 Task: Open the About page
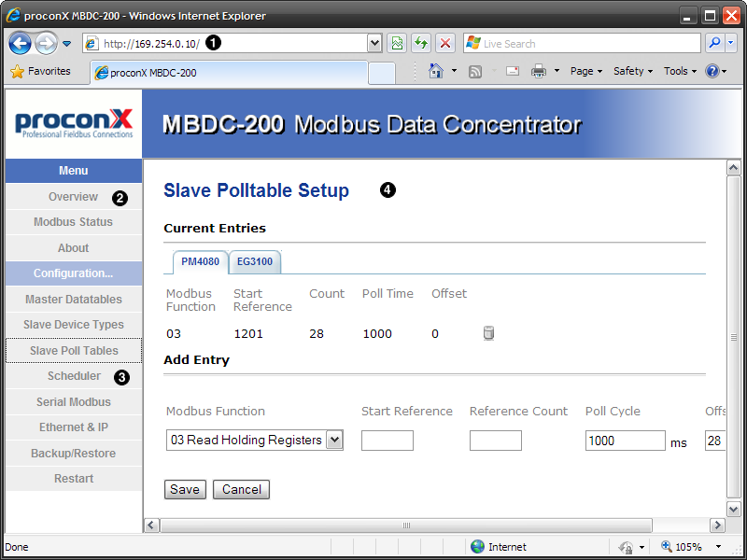pyautogui.click(x=74, y=248)
